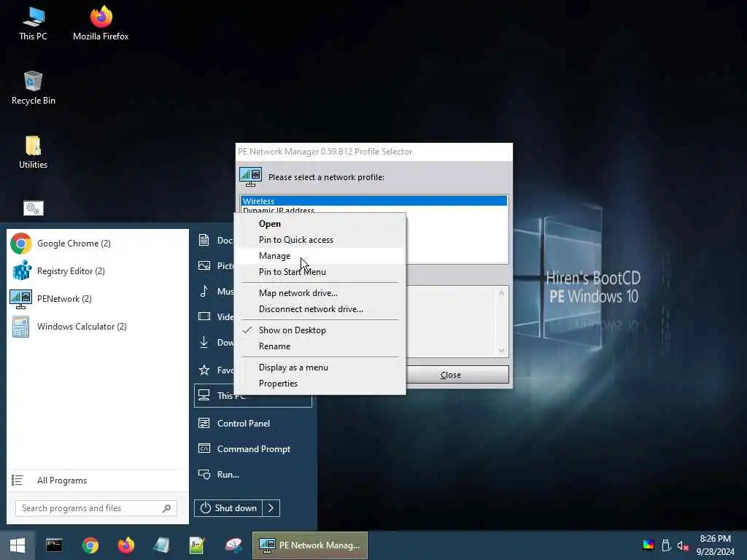The image size is (747, 560).
Task: Click the search magnifier icon
Action: pyautogui.click(x=166, y=508)
